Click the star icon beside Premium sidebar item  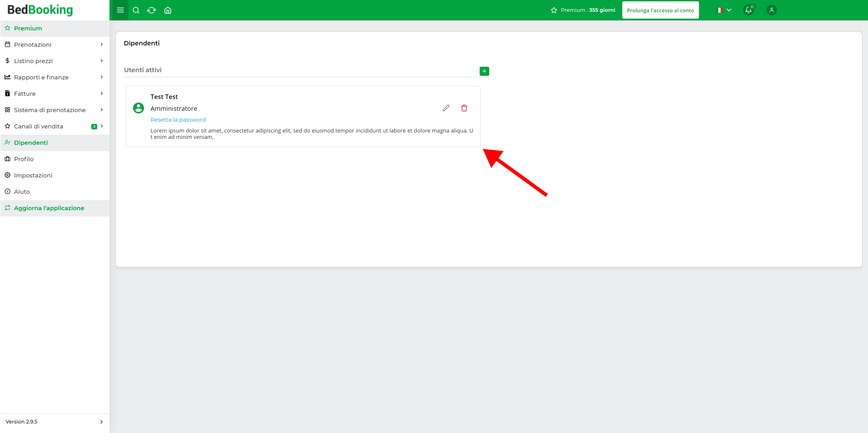click(x=7, y=28)
